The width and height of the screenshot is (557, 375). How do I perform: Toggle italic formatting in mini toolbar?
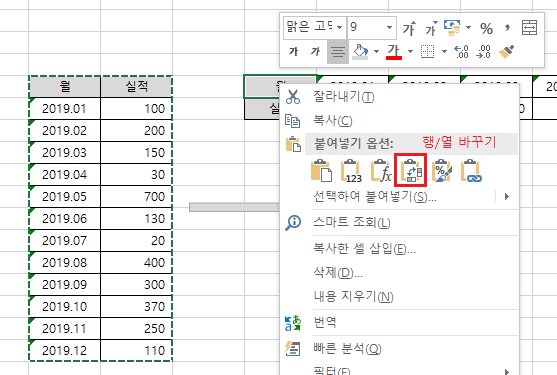point(315,51)
